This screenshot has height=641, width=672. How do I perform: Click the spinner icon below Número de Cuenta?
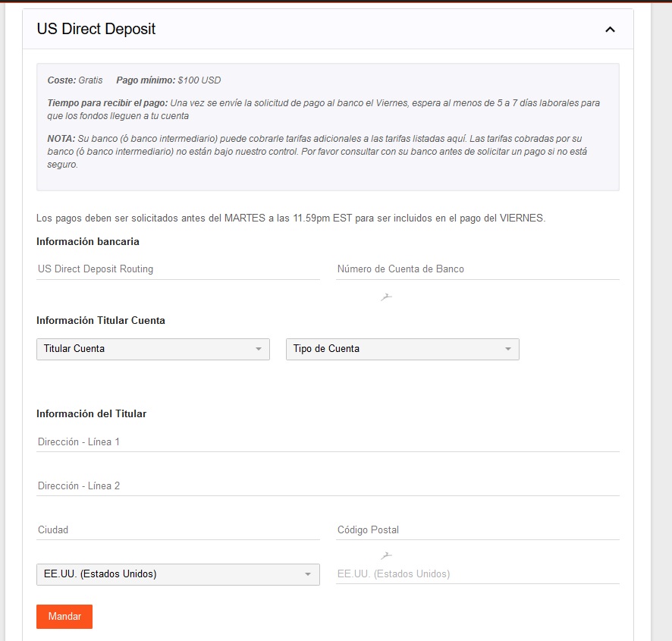pos(386,296)
